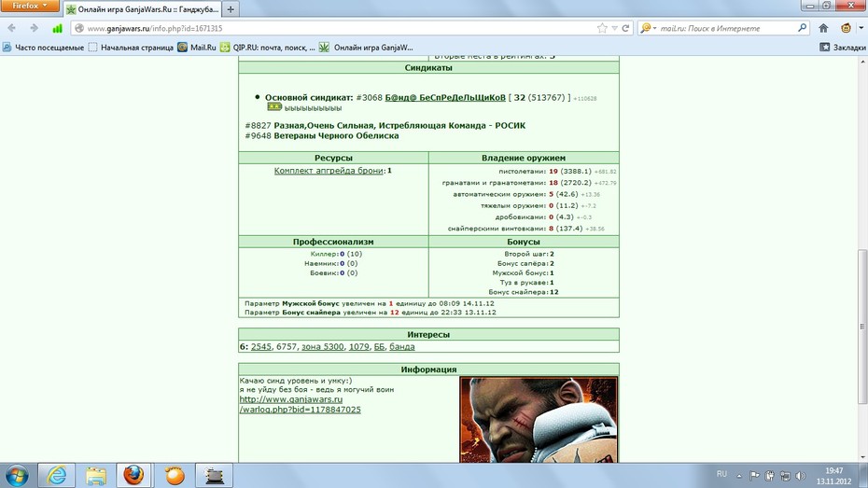
Task: Open interest link ББ
Action: point(379,347)
